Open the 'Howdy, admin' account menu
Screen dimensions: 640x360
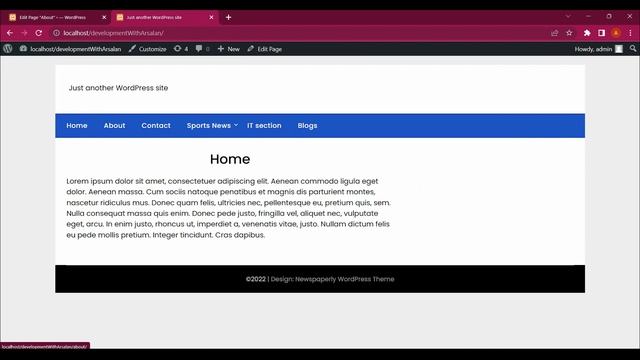point(598,49)
